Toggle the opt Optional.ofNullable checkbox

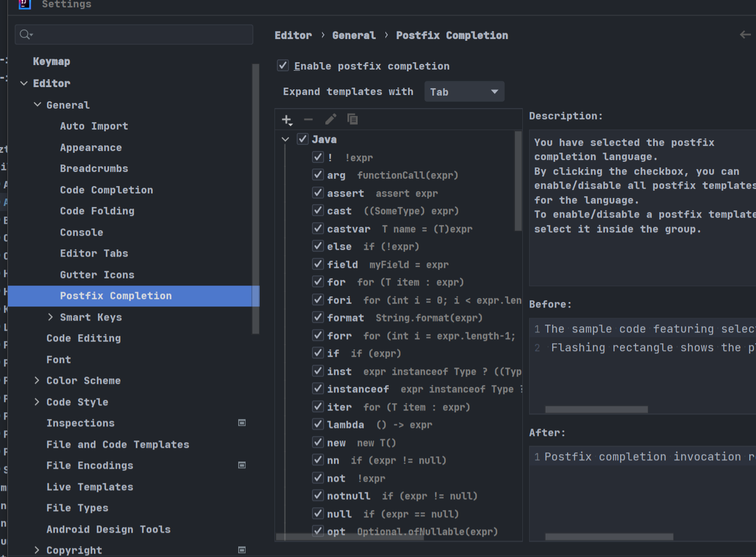click(318, 531)
